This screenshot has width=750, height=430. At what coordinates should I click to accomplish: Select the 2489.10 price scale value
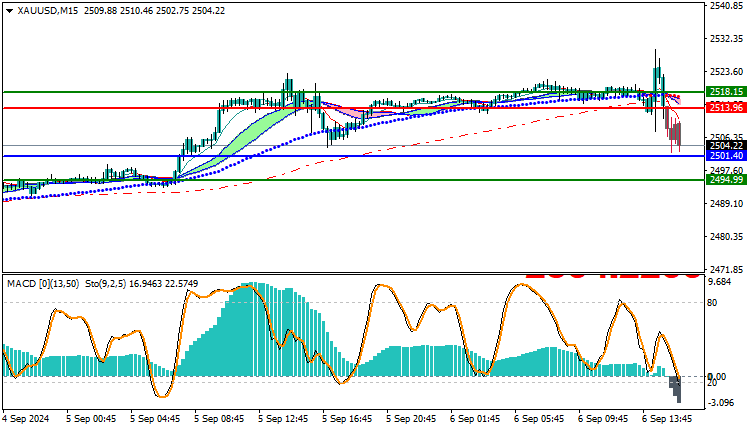[x=727, y=204]
